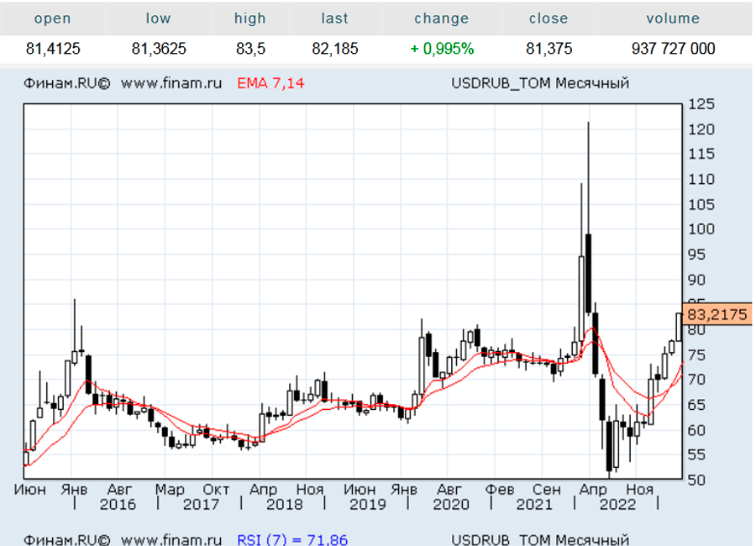
Task: Select the volume value 937 727 000
Action: 672,49
